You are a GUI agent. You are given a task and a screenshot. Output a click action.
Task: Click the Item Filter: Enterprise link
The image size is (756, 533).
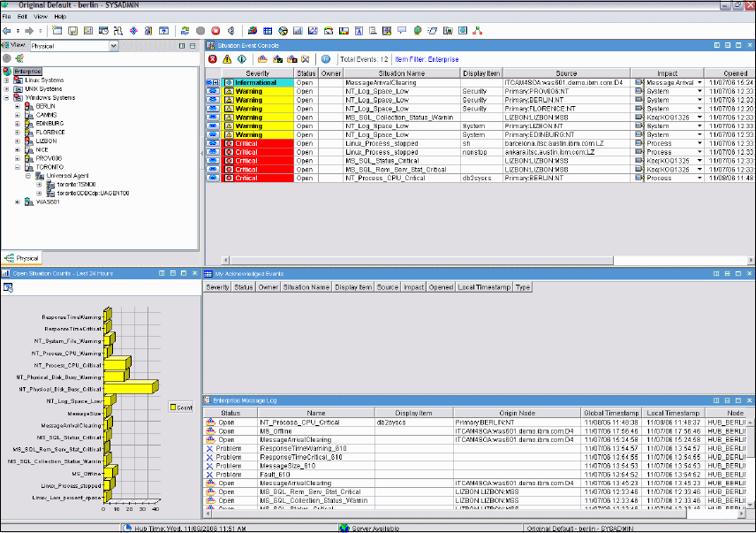pyautogui.click(x=427, y=59)
